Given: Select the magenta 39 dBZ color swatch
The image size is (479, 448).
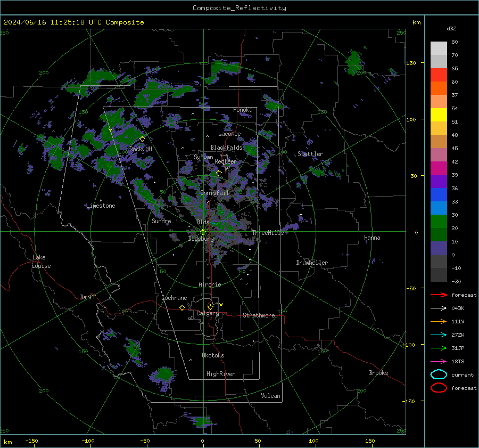Looking at the screenshot, I should (439, 168).
